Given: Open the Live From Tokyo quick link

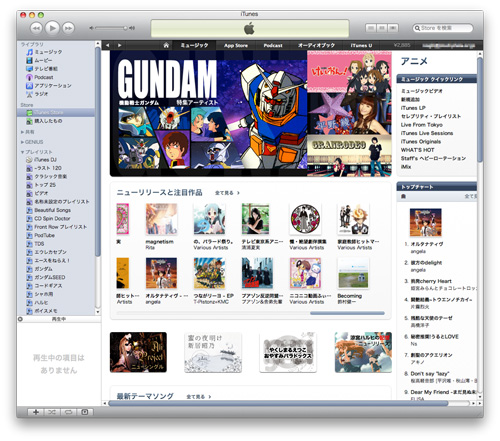Looking at the screenshot, I should pos(422,125).
